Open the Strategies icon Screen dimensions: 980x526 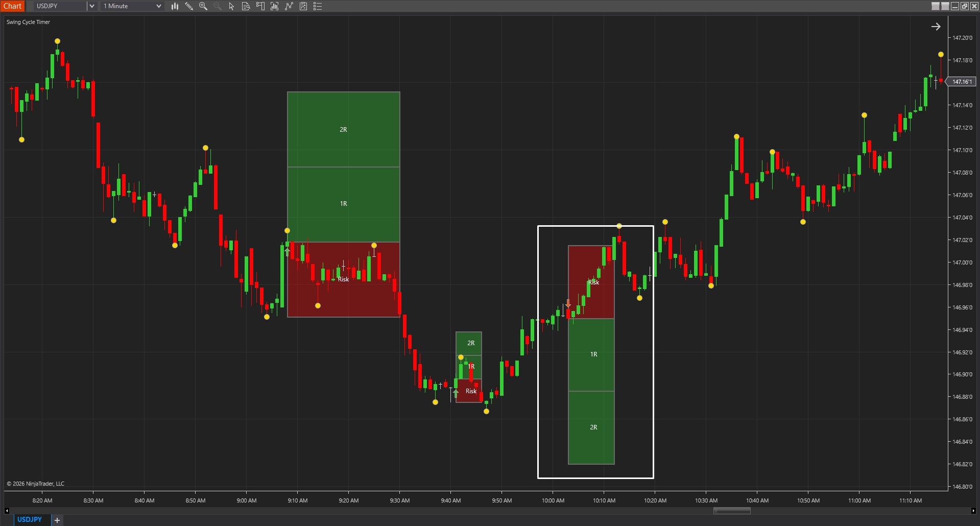coord(303,6)
